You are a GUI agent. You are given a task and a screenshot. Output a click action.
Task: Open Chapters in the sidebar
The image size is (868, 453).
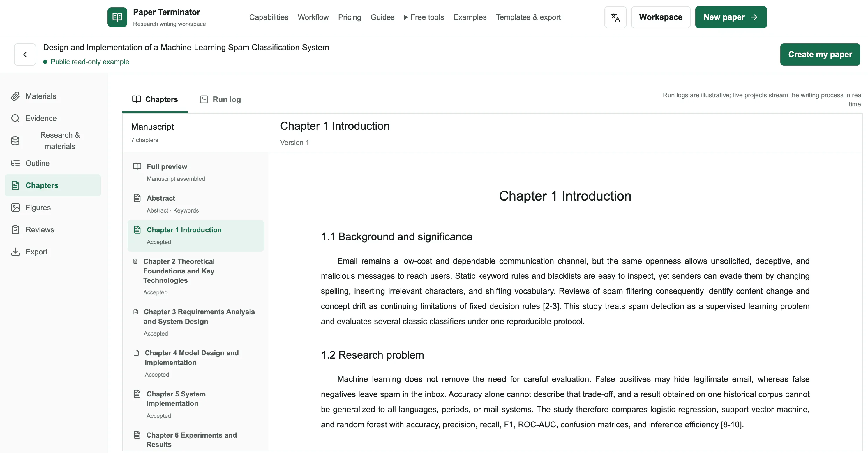[x=52, y=185]
